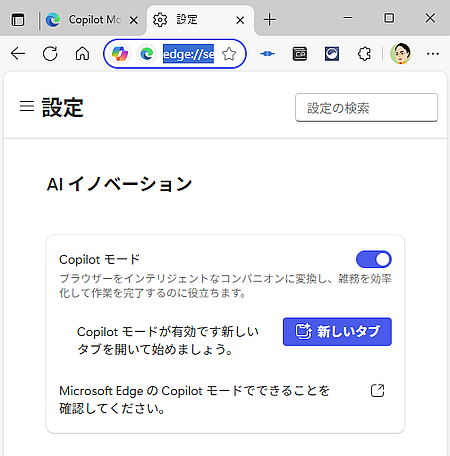Click the edge:// address text field
This screenshot has height=456, width=450.
[x=189, y=54]
